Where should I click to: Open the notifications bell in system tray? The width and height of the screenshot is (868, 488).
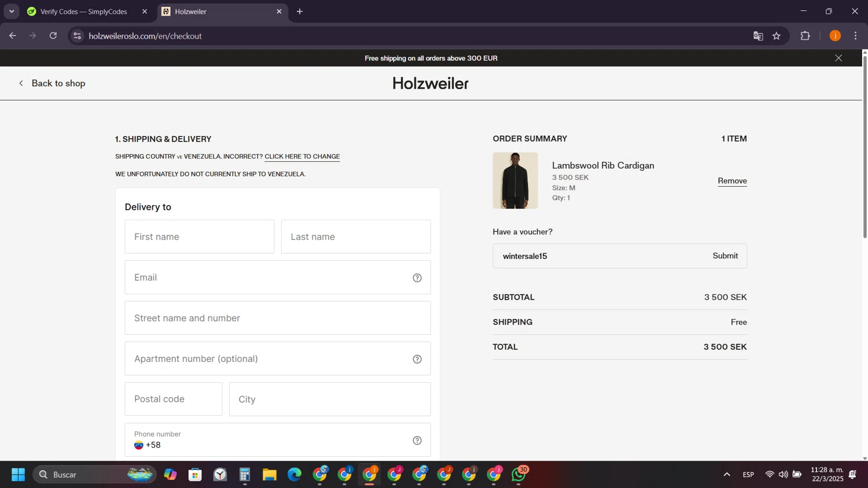click(x=852, y=475)
